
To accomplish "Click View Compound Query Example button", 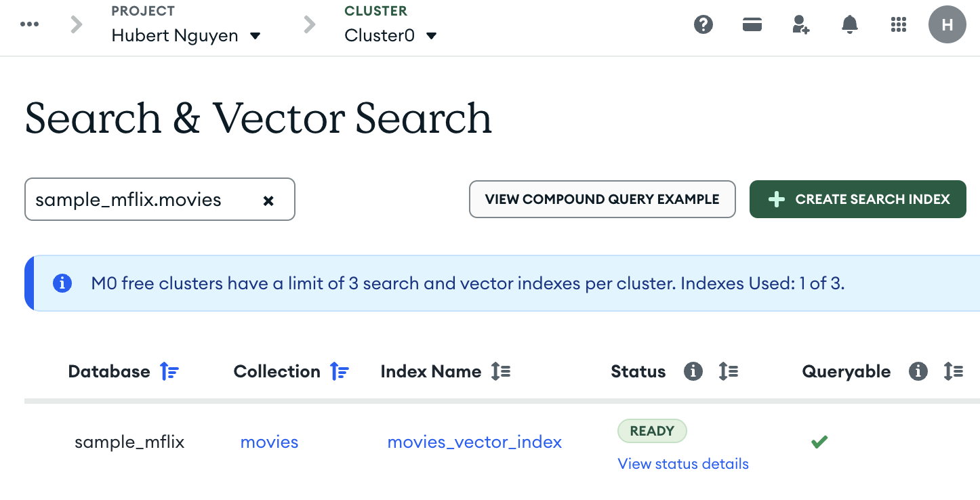I will (602, 199).
